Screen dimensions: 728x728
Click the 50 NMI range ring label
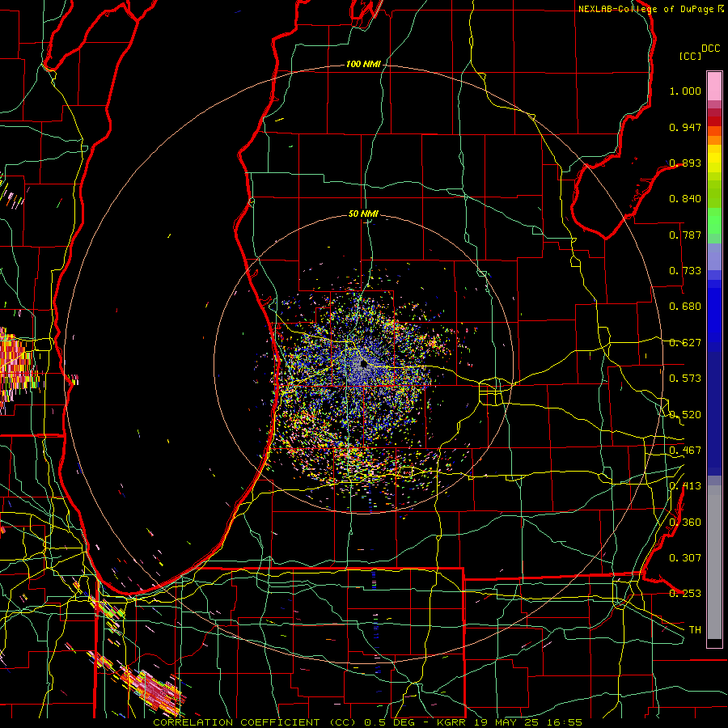363,214
